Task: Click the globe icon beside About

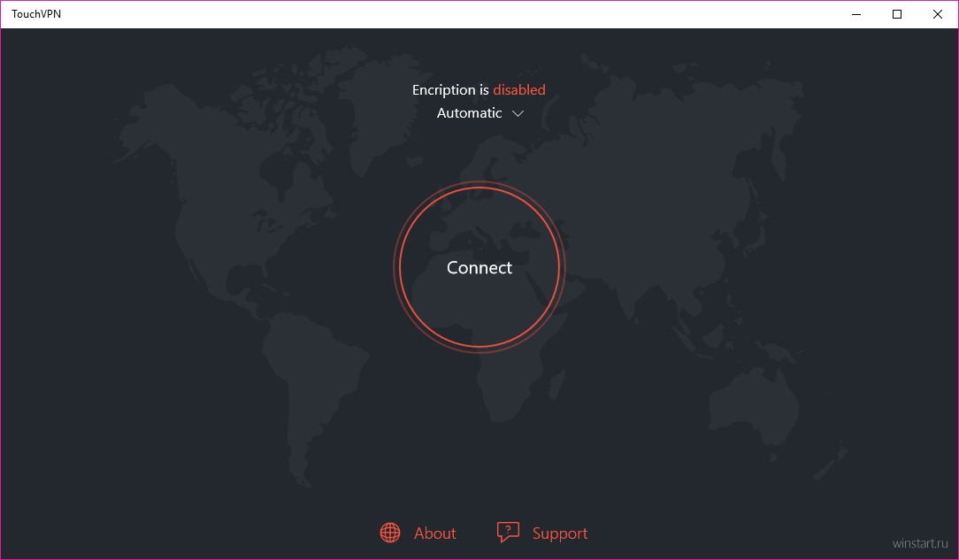Action: coord(390,533)
